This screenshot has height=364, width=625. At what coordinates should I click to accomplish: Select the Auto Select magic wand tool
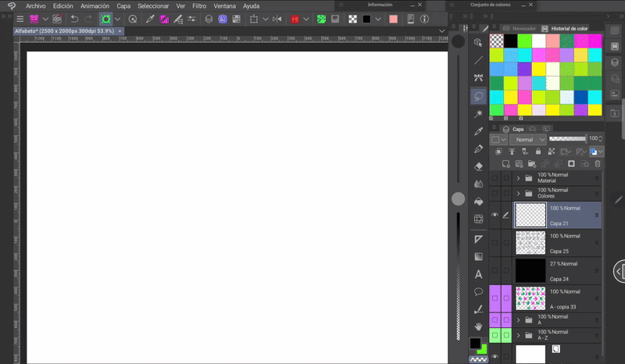[x=478, y=114]
